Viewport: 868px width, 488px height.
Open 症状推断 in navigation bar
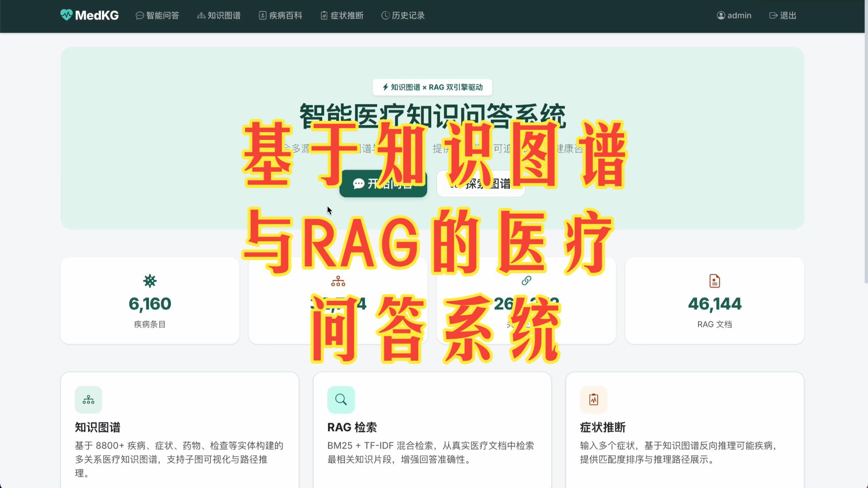click(342, 15)
